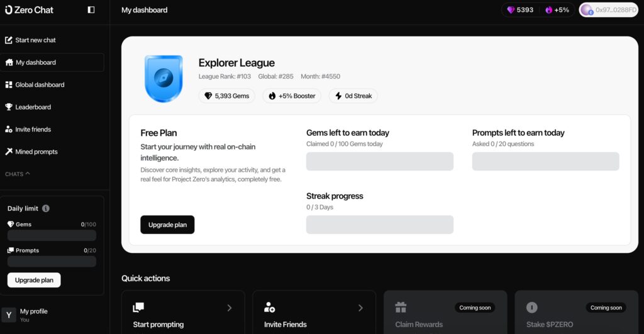This screenshot has width=644, height=334.
Task: Click the League Rank: #103 text
Action: (225, 76)
